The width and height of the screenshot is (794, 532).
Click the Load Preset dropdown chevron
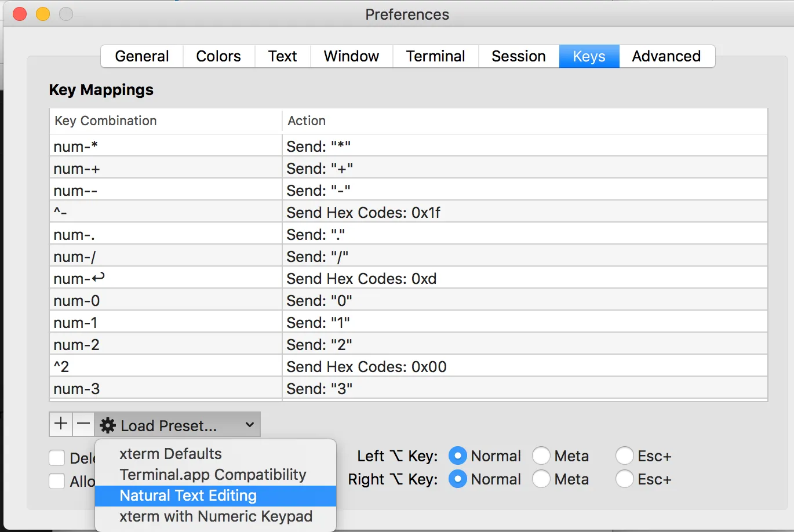coord(250,425)
